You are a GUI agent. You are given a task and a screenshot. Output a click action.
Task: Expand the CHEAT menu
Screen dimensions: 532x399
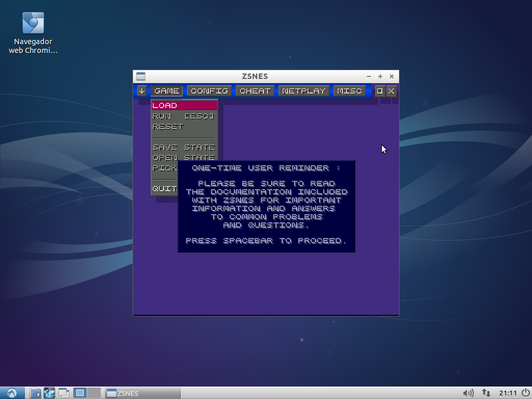click(255, 91)
